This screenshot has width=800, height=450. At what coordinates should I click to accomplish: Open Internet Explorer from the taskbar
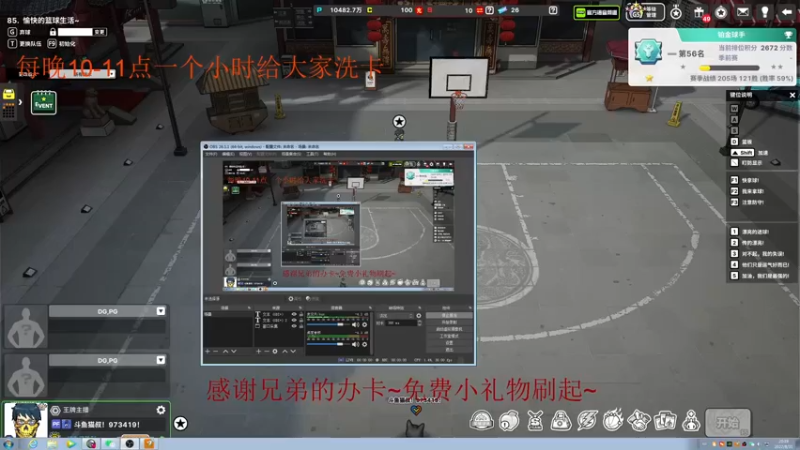pos(32,444)
